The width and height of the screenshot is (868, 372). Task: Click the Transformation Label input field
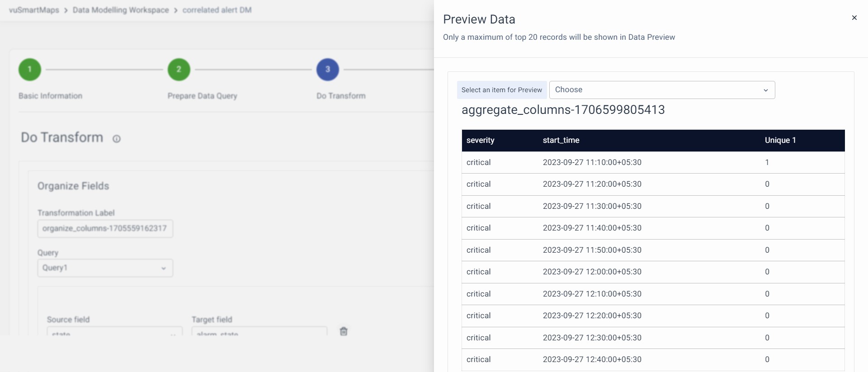point(105,229)
